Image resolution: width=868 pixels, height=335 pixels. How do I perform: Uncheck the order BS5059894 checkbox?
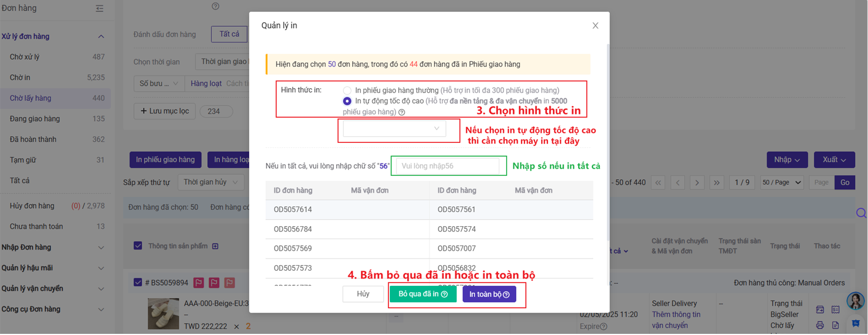point(138,283)
